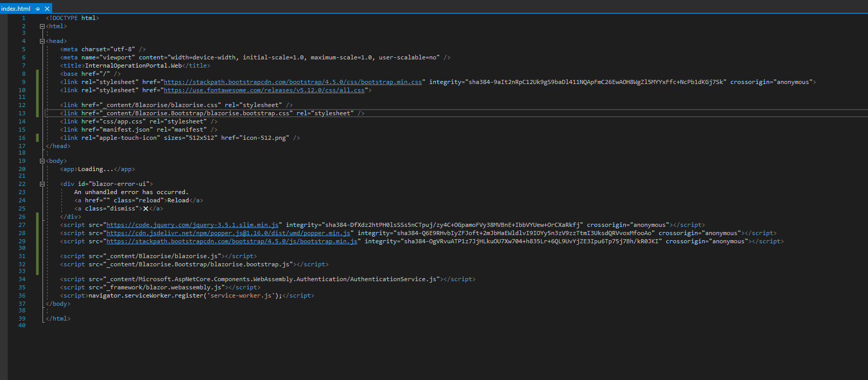Screen dimensions: 868x380
Task: Click line number 40 in the gutter
Action: click(22, 325)
